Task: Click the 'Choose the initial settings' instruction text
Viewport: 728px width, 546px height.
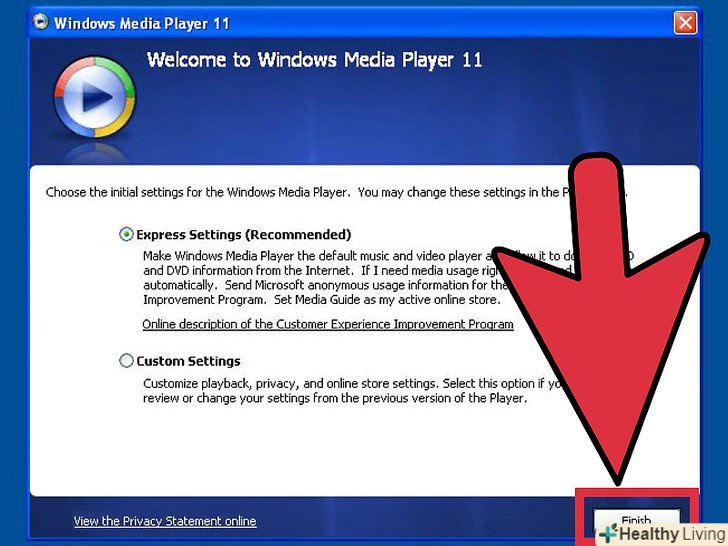Action: tap(337, 192)
